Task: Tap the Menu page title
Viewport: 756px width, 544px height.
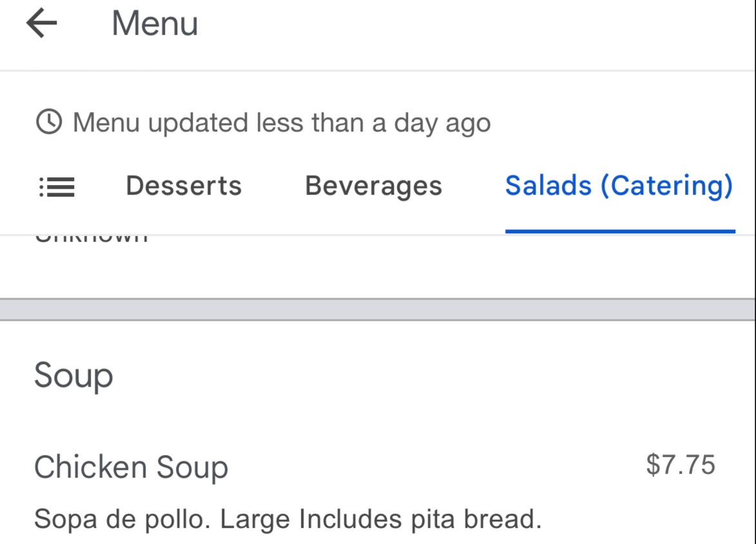Action: tap(155, 24)
